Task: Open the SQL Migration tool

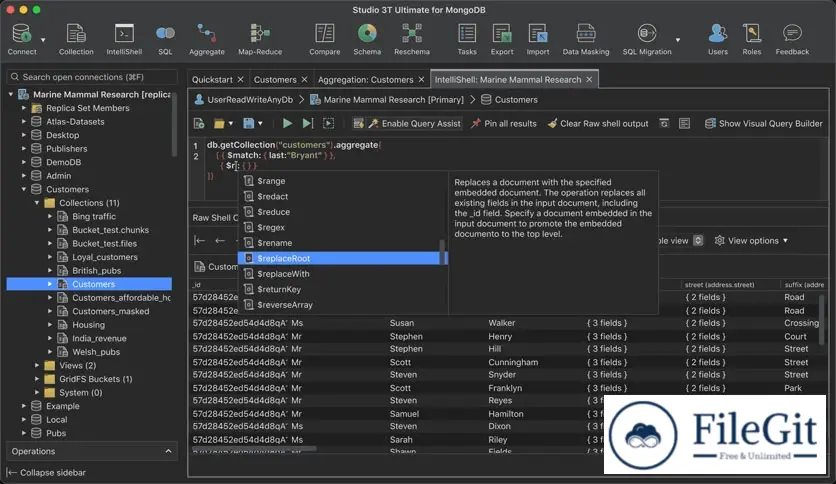Action: click(x=647, y=39)
